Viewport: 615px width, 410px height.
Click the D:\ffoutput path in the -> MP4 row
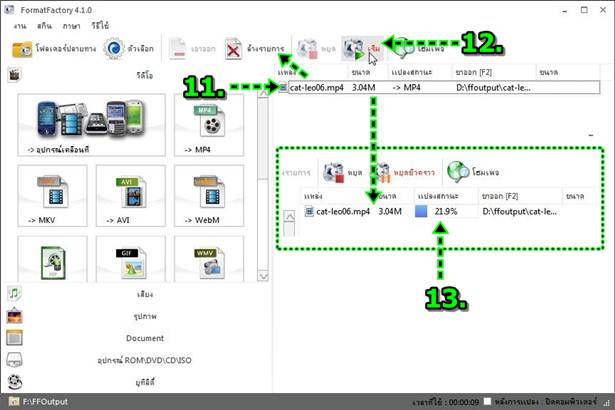click(493, 87)
